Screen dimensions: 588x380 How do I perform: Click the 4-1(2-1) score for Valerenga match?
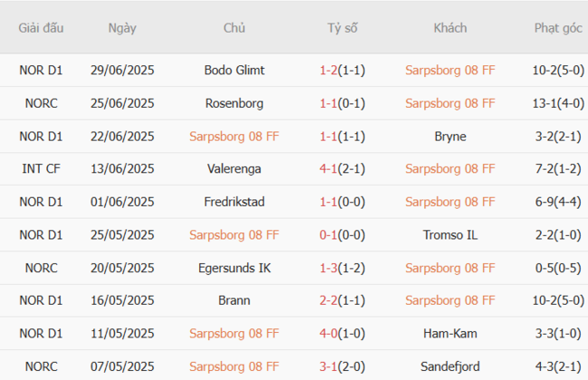click(342, 168)
